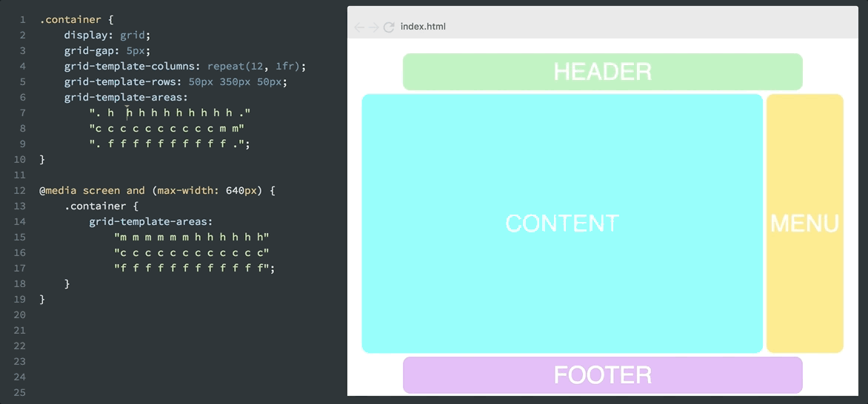
Task: Click 'repeat(12, 1fr)' value in code
Action: [254, 67]
